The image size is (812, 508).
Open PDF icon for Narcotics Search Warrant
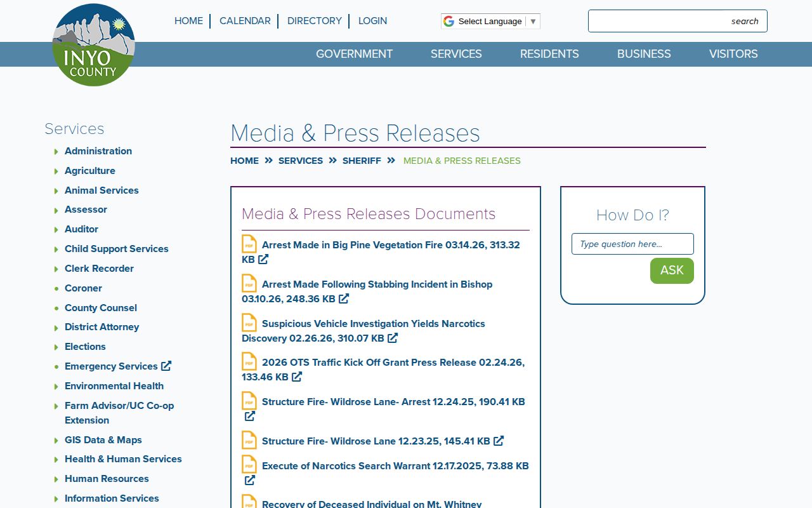click(x=249, y=465)
